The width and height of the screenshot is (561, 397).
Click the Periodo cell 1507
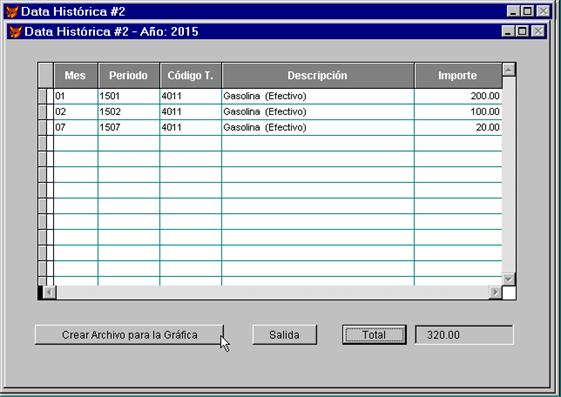[x=128, y=128]
